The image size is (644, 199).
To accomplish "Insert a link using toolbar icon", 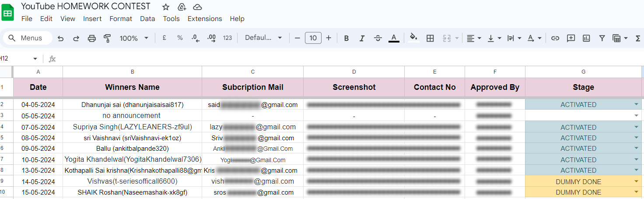I will [555, 38].
